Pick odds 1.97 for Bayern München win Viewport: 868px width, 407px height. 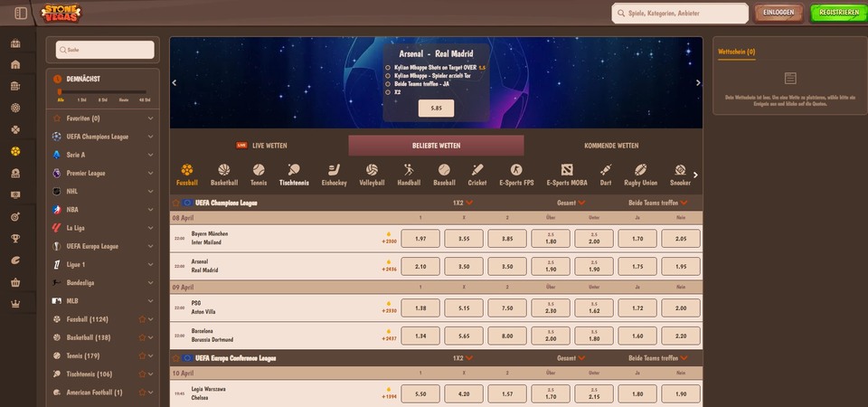pos(420,239)
